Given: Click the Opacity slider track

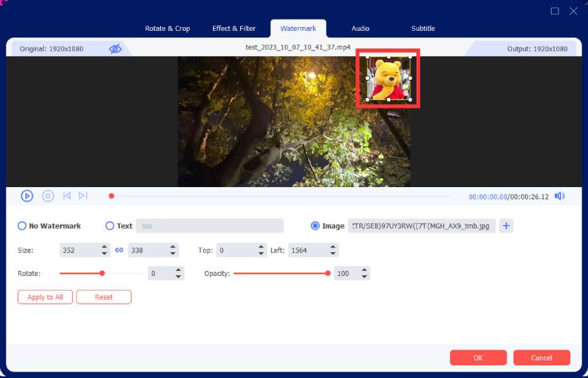Looking at the screenshot, I should pos(280,273).
